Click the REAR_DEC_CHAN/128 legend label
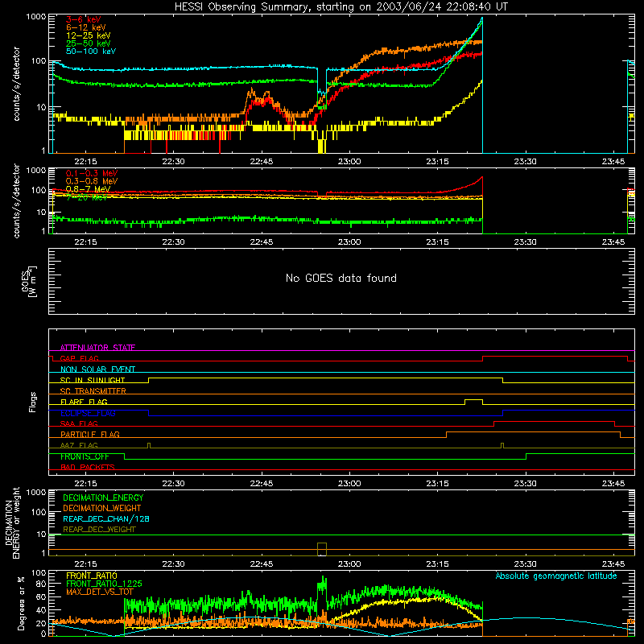Viewport: 644px width, 644px height. [106, 518]
